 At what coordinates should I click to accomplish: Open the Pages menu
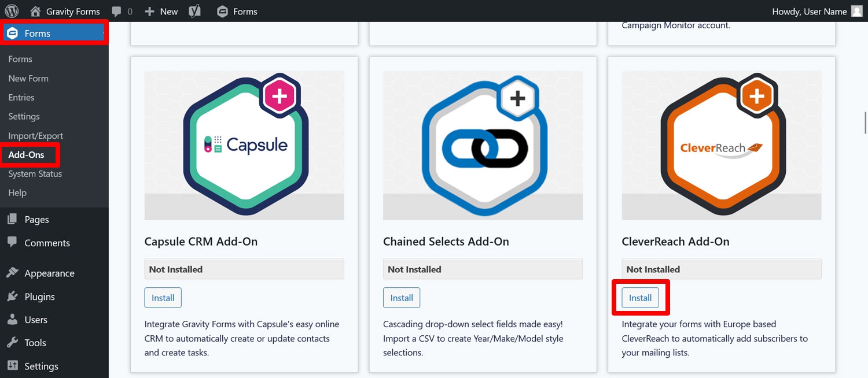click(36, 220)
